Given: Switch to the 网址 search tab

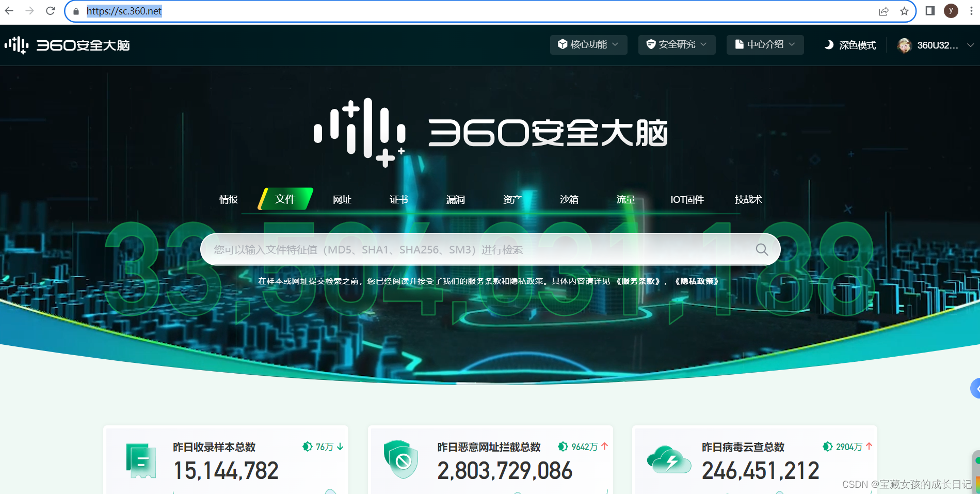Looking at the screenshot, I should [342, 199].
